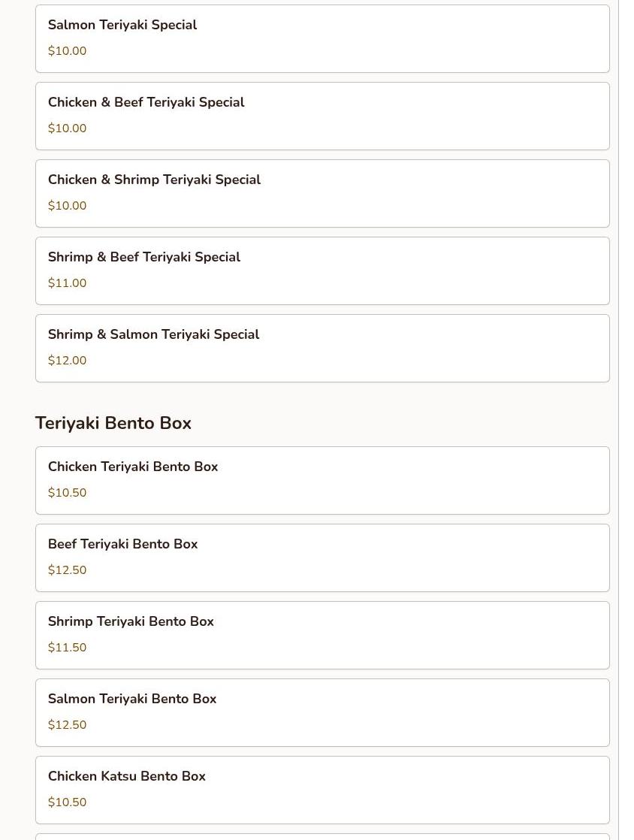The height and width of the screenshot is (840, 634).
Task: Select Chicken Teriyaki Bento Box
Action: coord(322,480)
